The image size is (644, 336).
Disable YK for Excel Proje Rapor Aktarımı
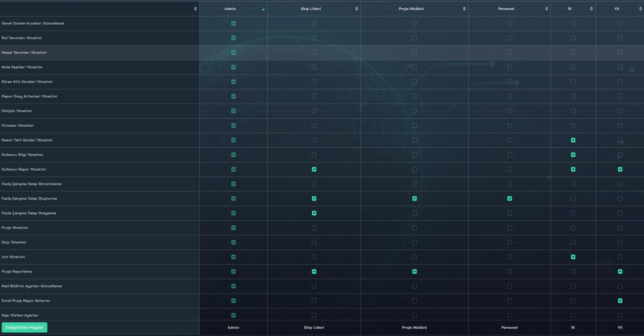coord(620,301)
